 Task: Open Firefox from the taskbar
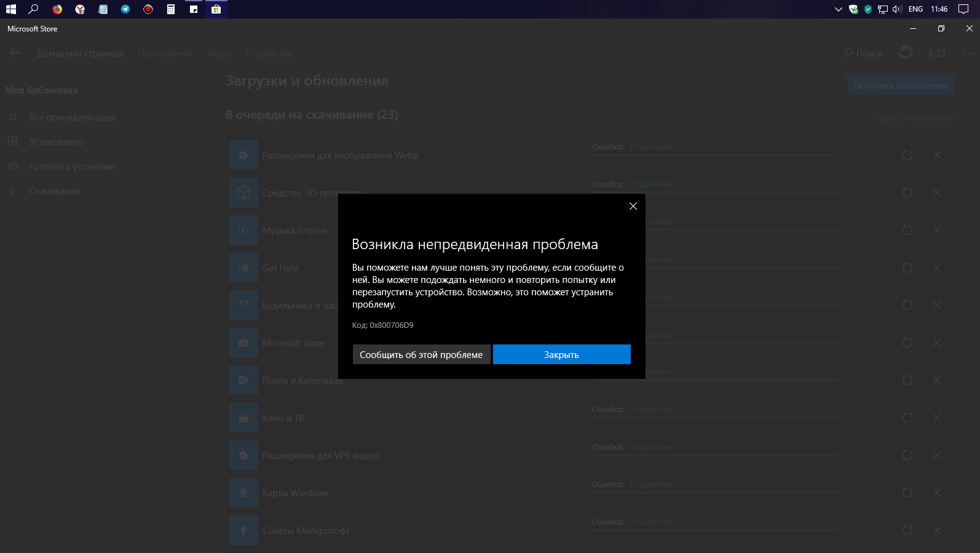57,9
